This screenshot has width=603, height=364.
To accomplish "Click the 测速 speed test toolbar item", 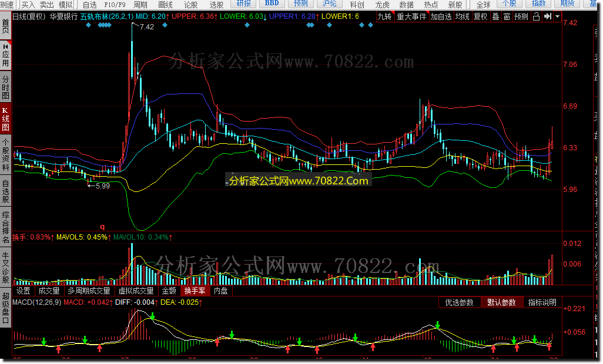I will point(7,5).
